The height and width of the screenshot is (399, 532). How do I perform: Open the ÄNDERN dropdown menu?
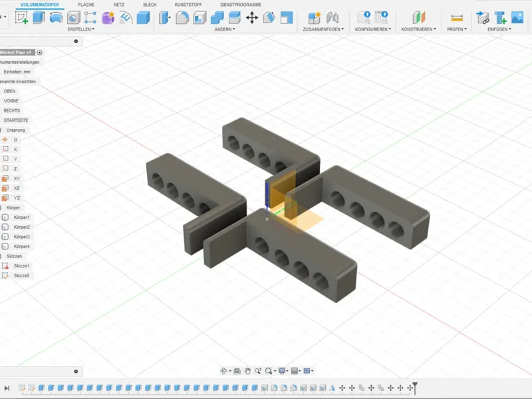tap(225, 29)
